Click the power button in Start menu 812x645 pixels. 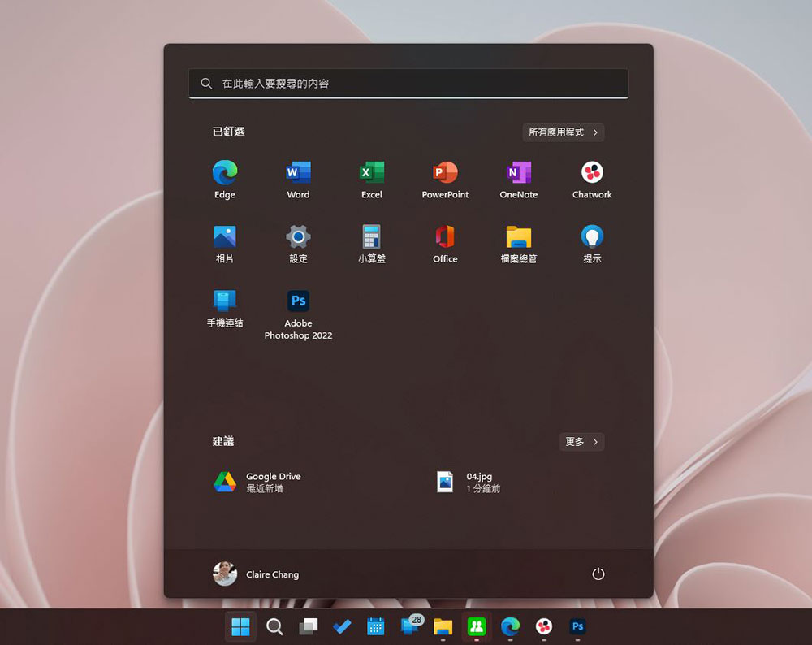(x=598, y=574)
